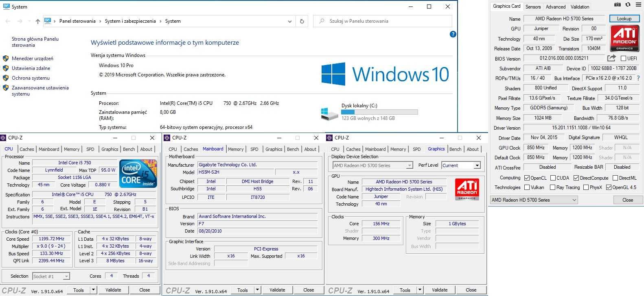Switch to the Sensors tab in GPU-Z
Screen dimensions: 644x296
[533, 7]
